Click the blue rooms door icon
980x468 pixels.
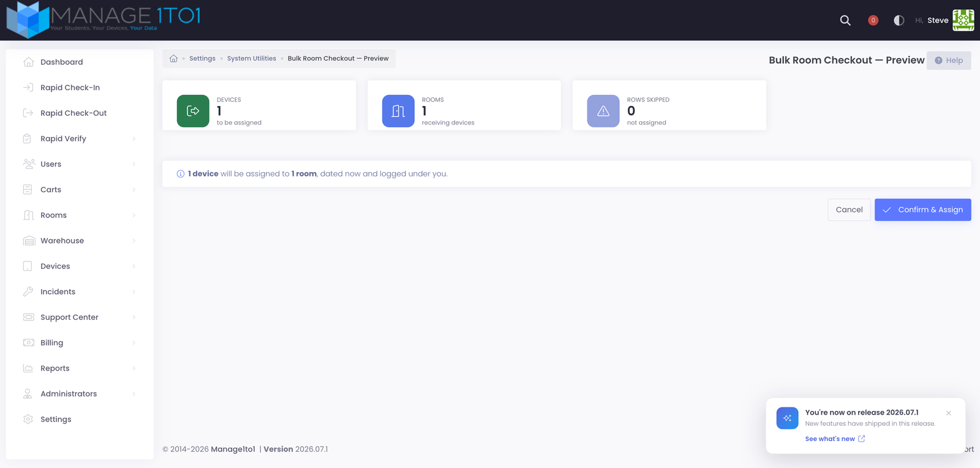[x=398, y=111]
